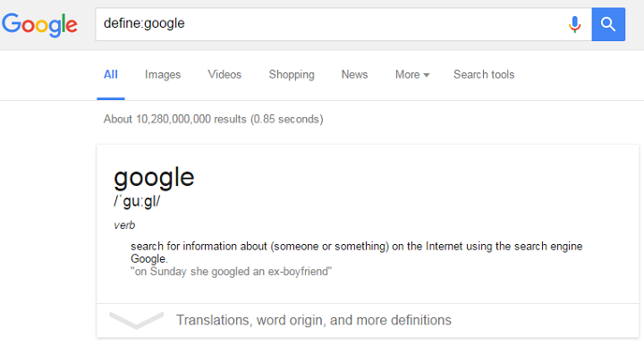Switch to the News tab

pyautogui.click(x=354, y=75)
